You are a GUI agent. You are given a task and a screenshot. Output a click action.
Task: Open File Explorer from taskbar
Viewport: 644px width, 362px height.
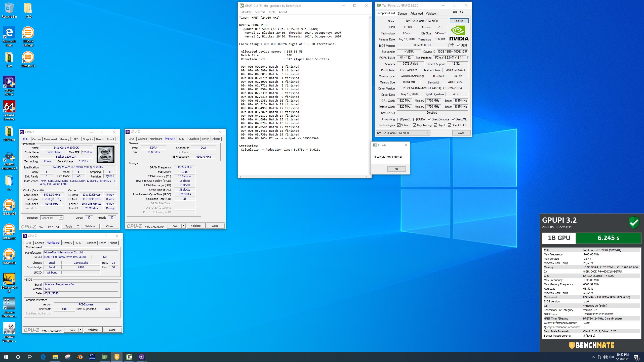pyautogui.click(x=55, y=357)
